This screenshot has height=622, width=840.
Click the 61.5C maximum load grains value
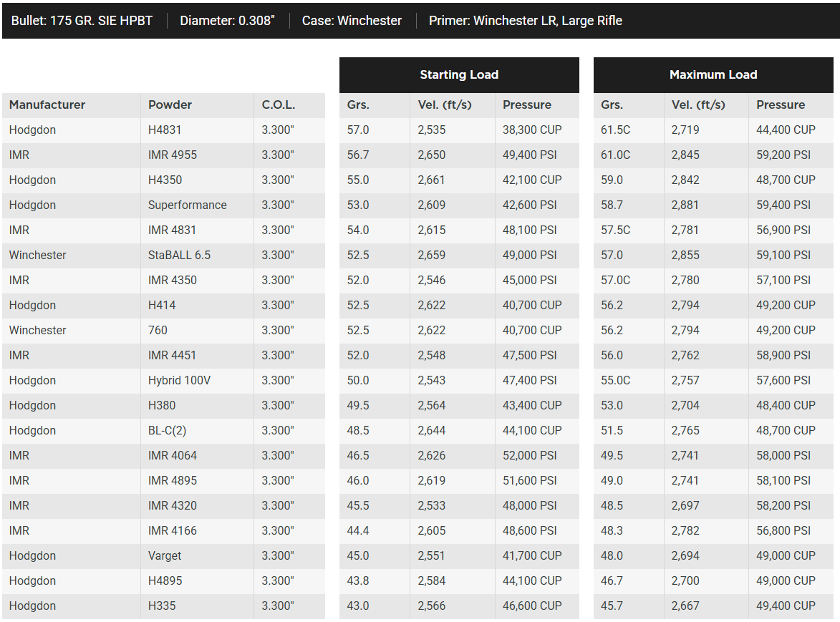[615, 130]
